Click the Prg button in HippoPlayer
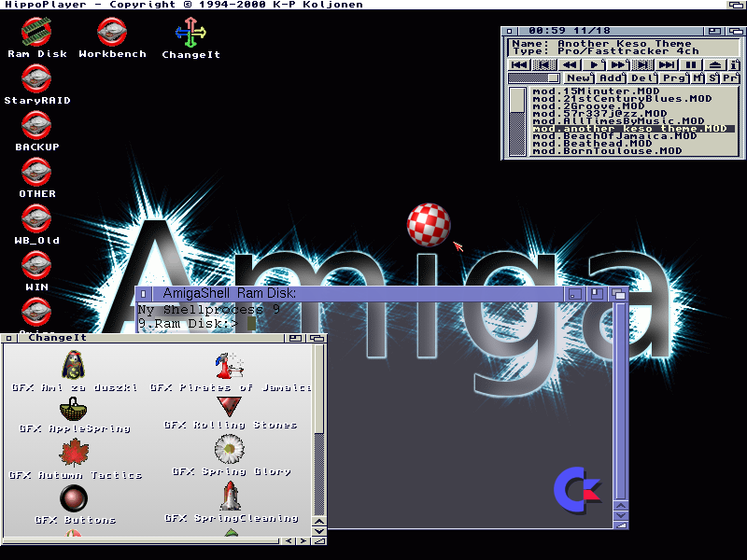Image resolution: width=747 pixels, height=560 pixels. pos(674,78)
